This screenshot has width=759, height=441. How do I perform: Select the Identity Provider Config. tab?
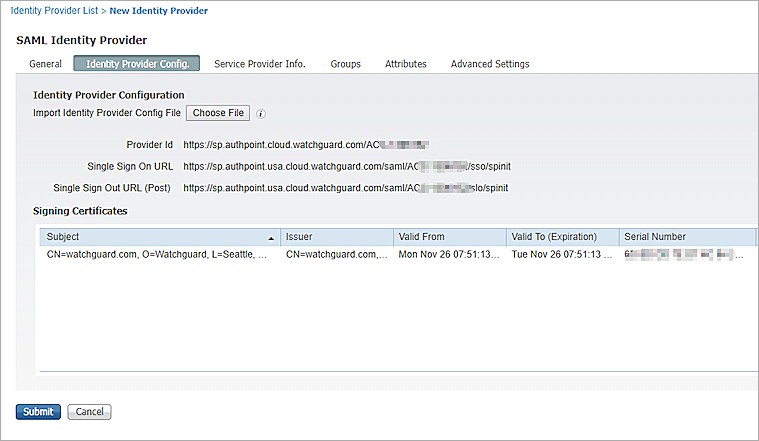[137, 64]
